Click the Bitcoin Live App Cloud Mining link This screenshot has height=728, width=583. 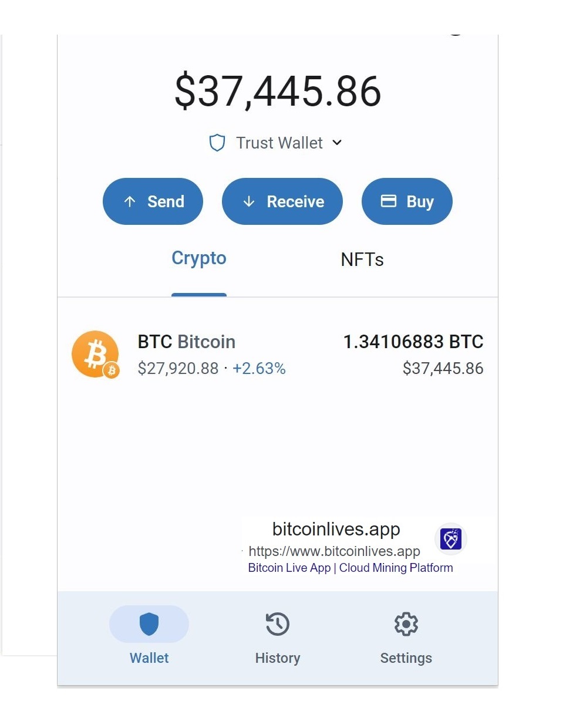coord(351,568)
